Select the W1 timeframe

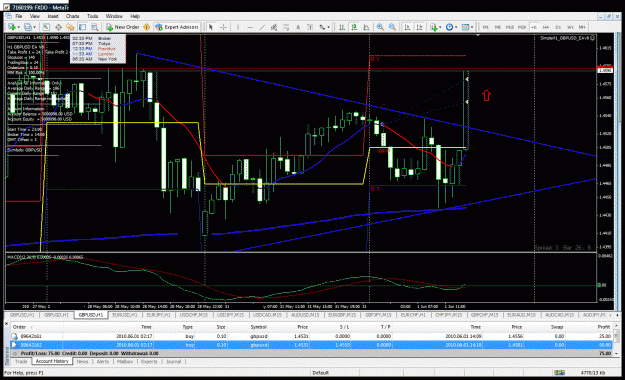[570, 27]
